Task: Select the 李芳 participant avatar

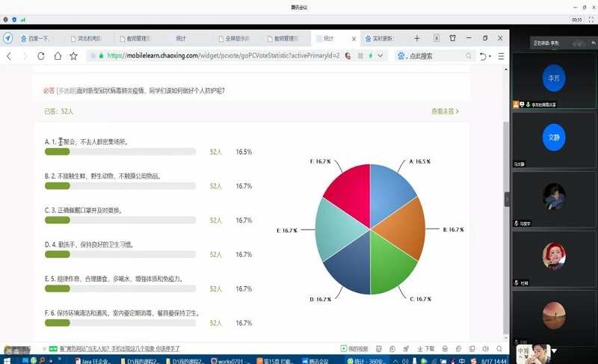Action: (554, 78)
